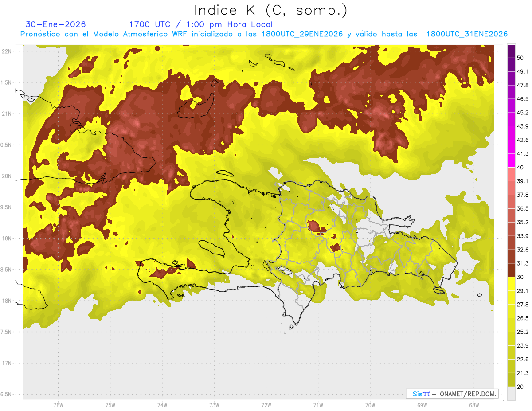
Task: Click the '43.9' color scale value
Action: pos(523,126)
